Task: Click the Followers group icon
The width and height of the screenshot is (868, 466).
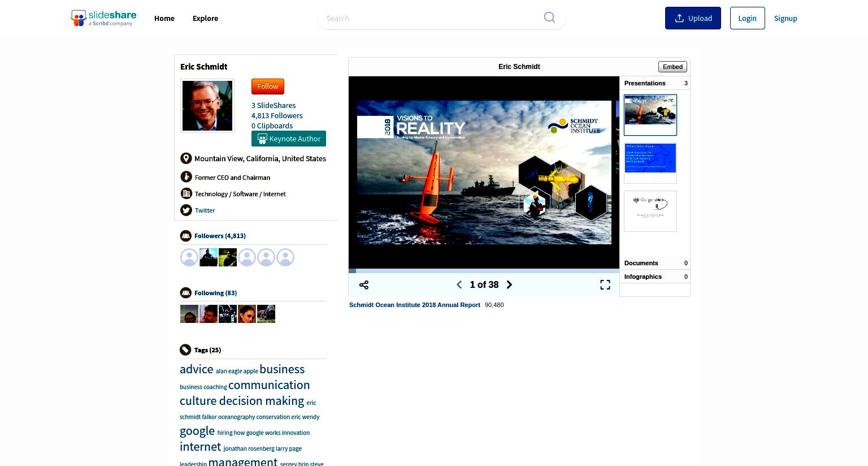Action: [185, 236]
